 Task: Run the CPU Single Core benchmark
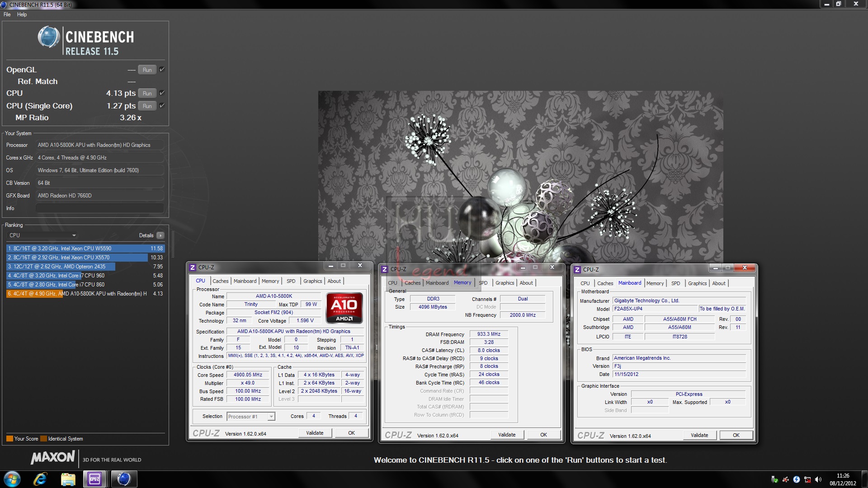tap(147, 106)
